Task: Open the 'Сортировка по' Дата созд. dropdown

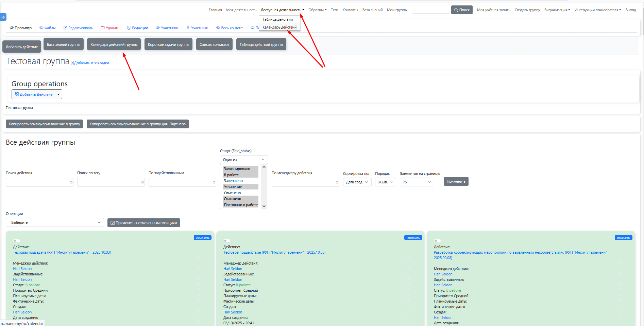Action: point(357,182)
